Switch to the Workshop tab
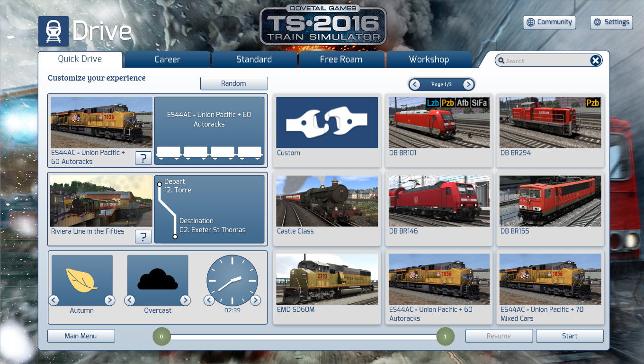 (x=429, y=60)
